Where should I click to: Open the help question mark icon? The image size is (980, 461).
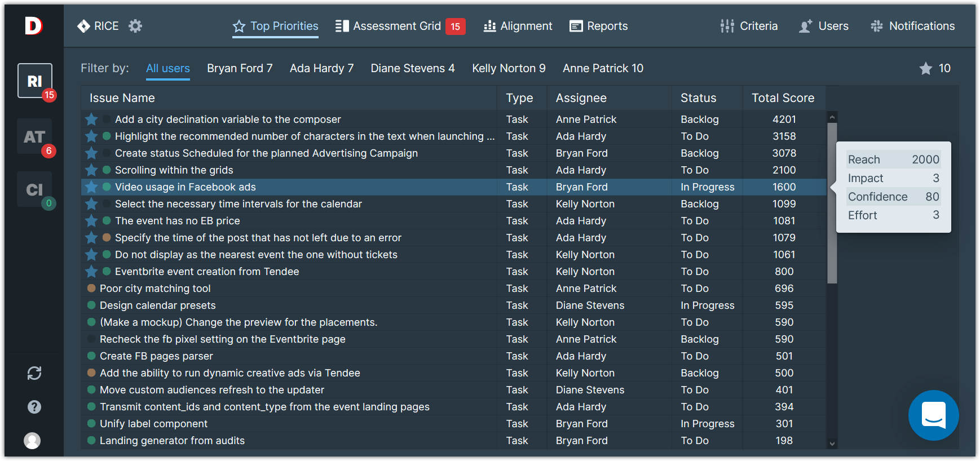34,407
